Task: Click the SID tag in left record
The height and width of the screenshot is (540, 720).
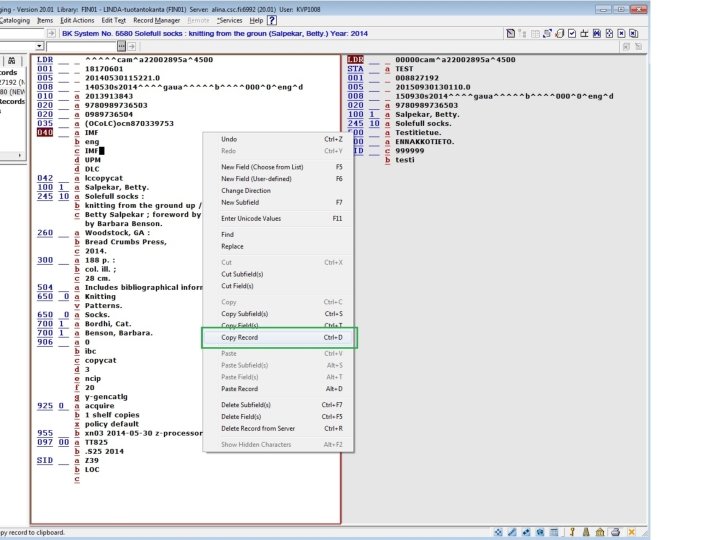Action: tap(45, 461)
